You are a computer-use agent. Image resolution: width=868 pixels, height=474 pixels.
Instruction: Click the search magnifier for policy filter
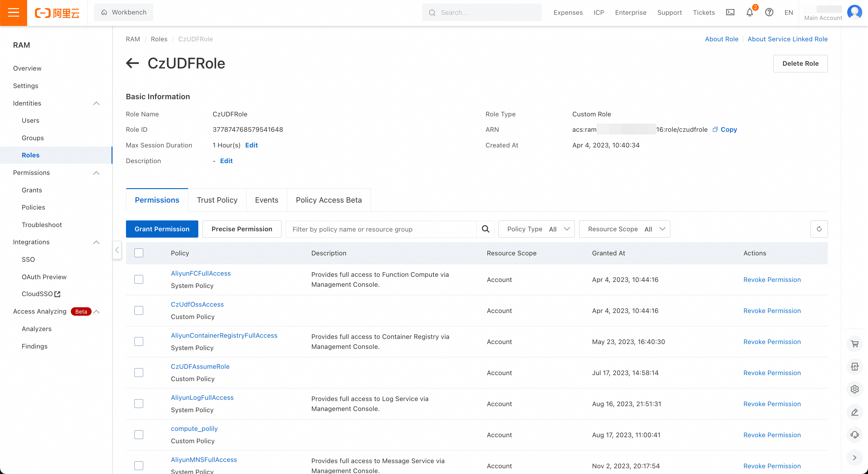pyautogui.click(x=485, y=229)
